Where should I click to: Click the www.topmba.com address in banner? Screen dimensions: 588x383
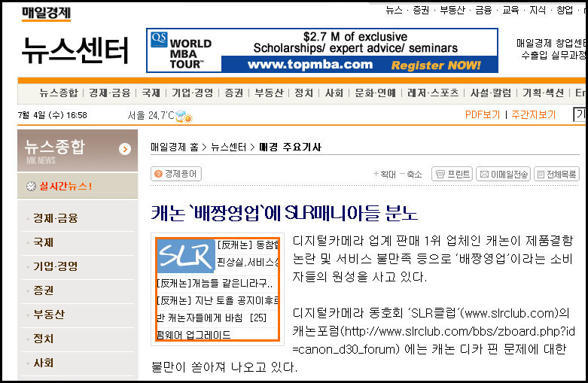pyautogui.click(x=310, y=65)
